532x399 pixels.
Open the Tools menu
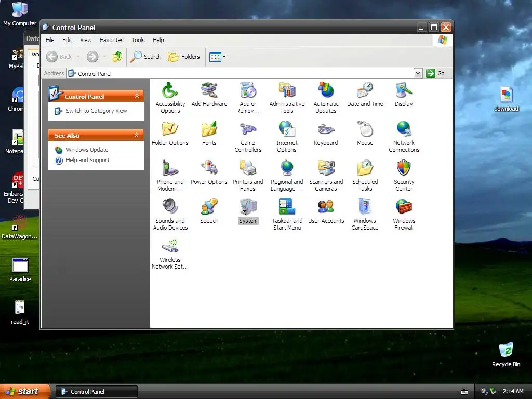pyautogui.click(x=138, y=40)
